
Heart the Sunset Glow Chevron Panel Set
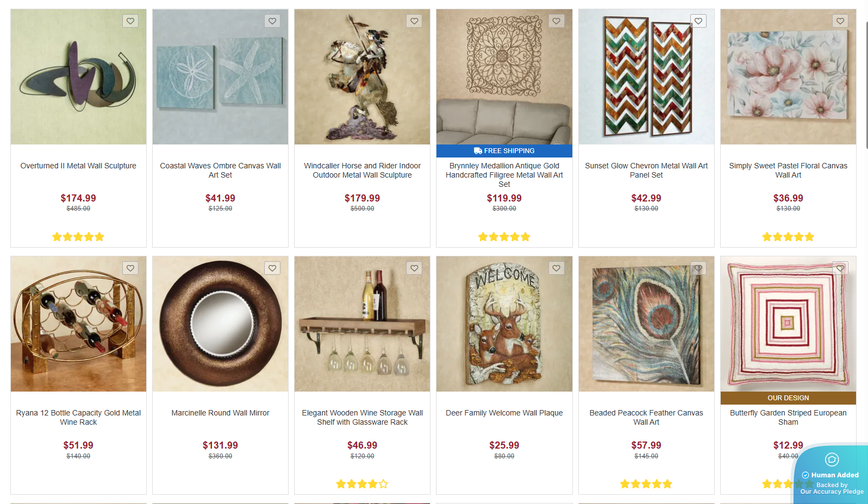pos(698,21)
